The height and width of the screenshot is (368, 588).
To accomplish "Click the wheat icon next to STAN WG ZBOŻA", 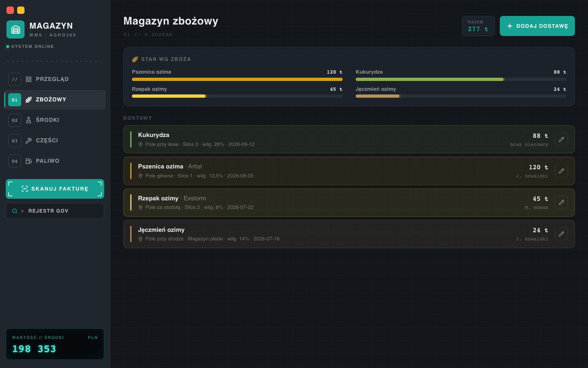I will pos(135,59).
